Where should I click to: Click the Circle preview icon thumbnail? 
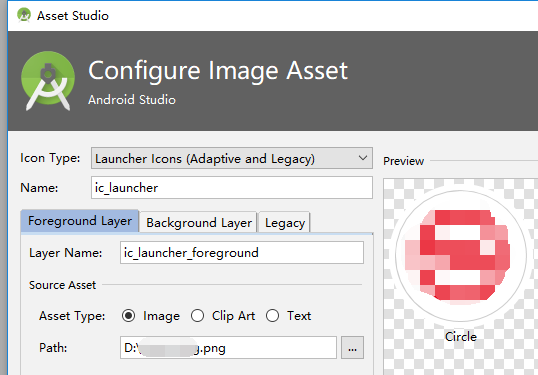(x=461, y=256)
